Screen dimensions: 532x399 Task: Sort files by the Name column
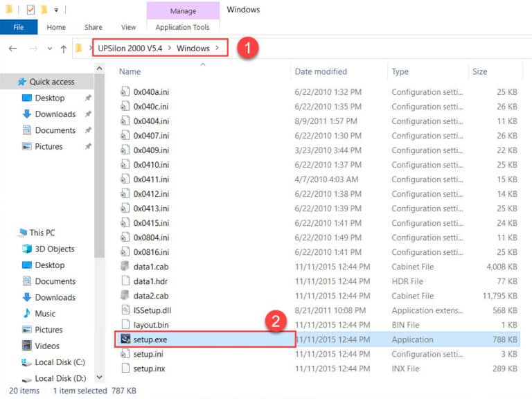[x=130, y=71]
